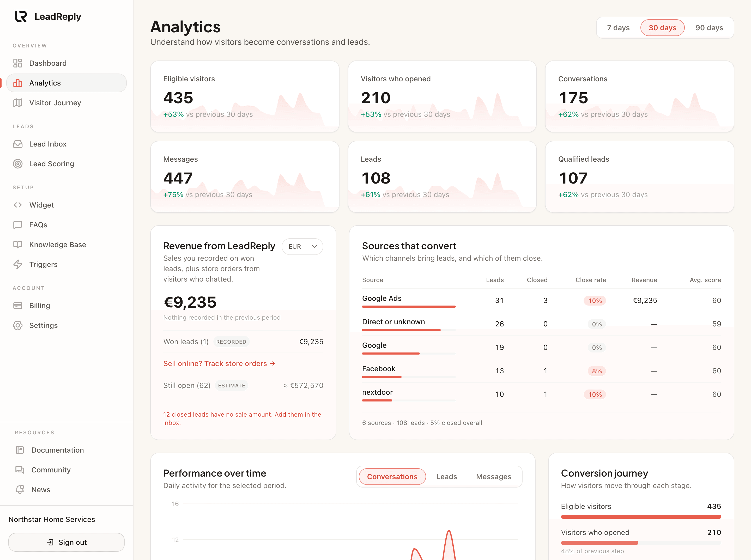Click the Documentation page icon
Screen dimensions: 751x560
(20, 450)
